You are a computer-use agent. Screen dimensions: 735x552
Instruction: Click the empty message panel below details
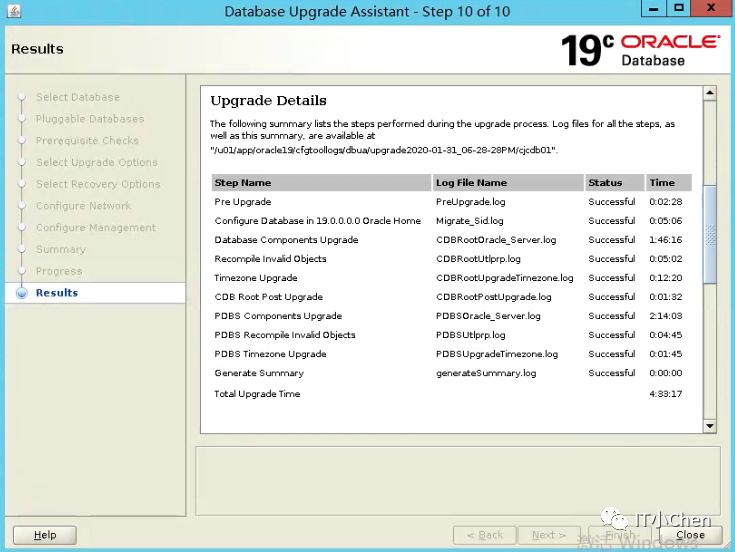point(458,481)
